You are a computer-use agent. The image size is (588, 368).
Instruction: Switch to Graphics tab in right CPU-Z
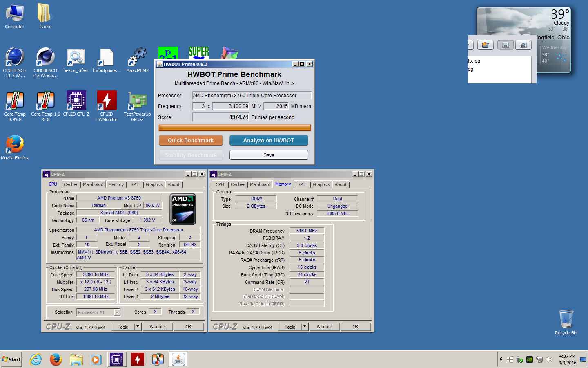point(321,184)
